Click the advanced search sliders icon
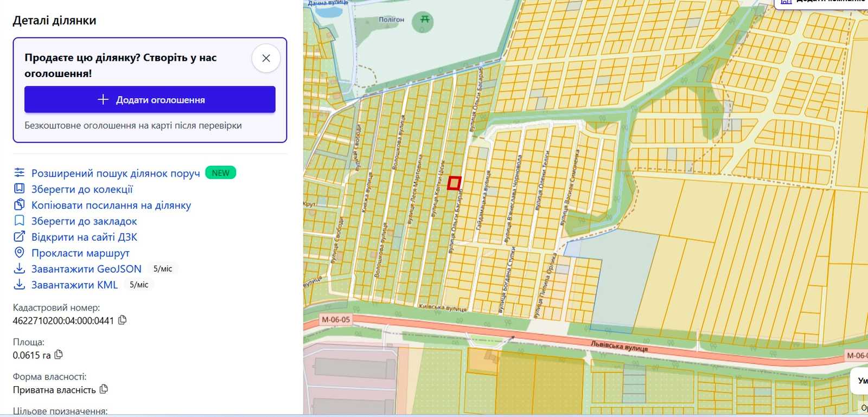Image resolution: width=868 pixels, height=417 pixels. pyautogui.click(x=20, y=173)
